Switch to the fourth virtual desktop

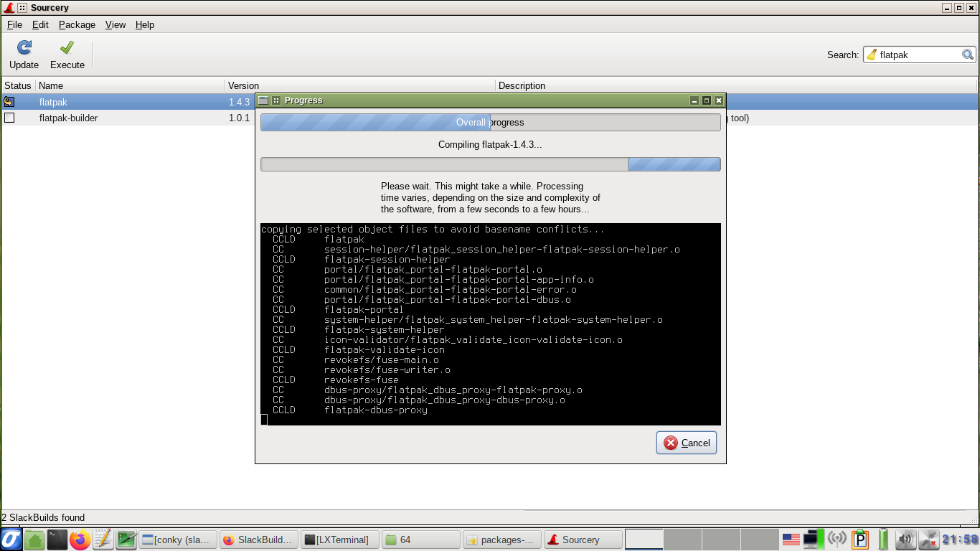[x=760, y=540]
